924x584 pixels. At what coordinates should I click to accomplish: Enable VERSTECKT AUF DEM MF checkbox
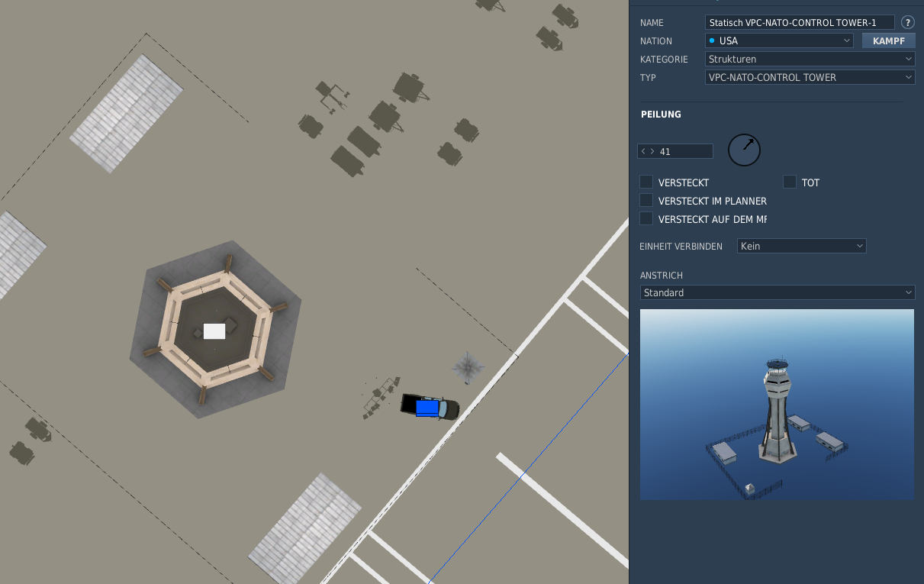646,218
